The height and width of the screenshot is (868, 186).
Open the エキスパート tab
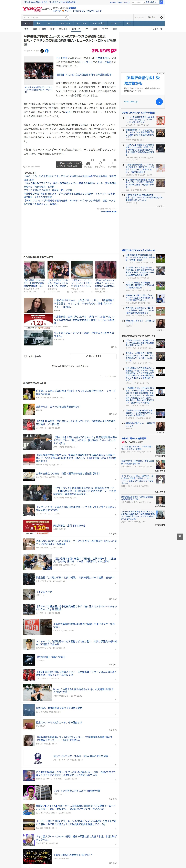64,24
